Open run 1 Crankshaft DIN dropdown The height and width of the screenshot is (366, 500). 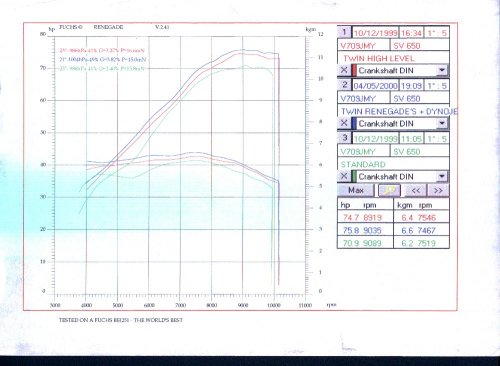click(x=442, y=70)
